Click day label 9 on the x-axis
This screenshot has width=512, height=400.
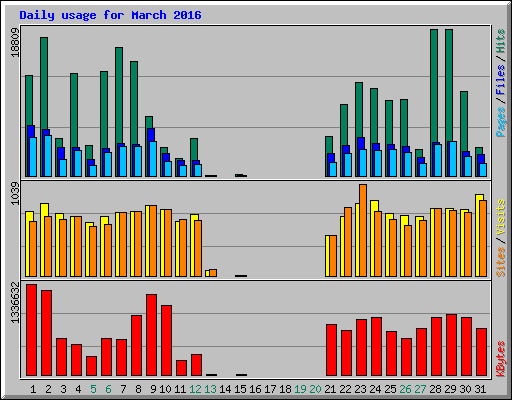click(153, 389)
